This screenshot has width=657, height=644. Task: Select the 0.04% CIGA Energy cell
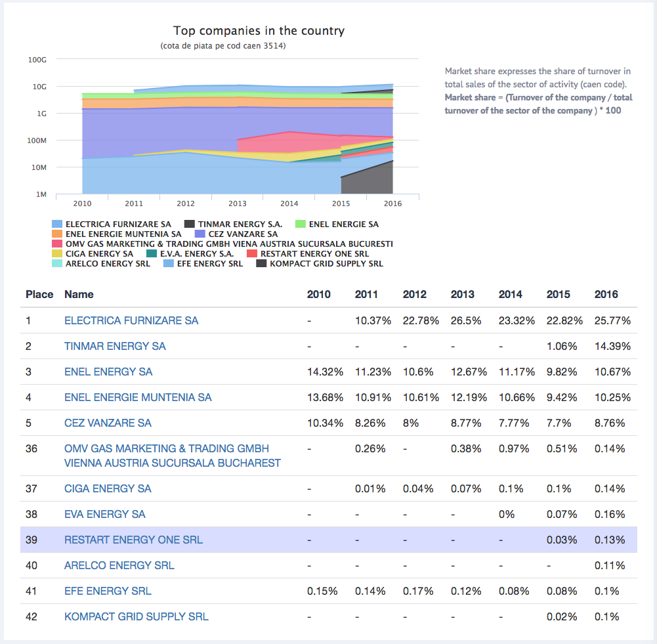pyautogui.click(x=417, y=488)
